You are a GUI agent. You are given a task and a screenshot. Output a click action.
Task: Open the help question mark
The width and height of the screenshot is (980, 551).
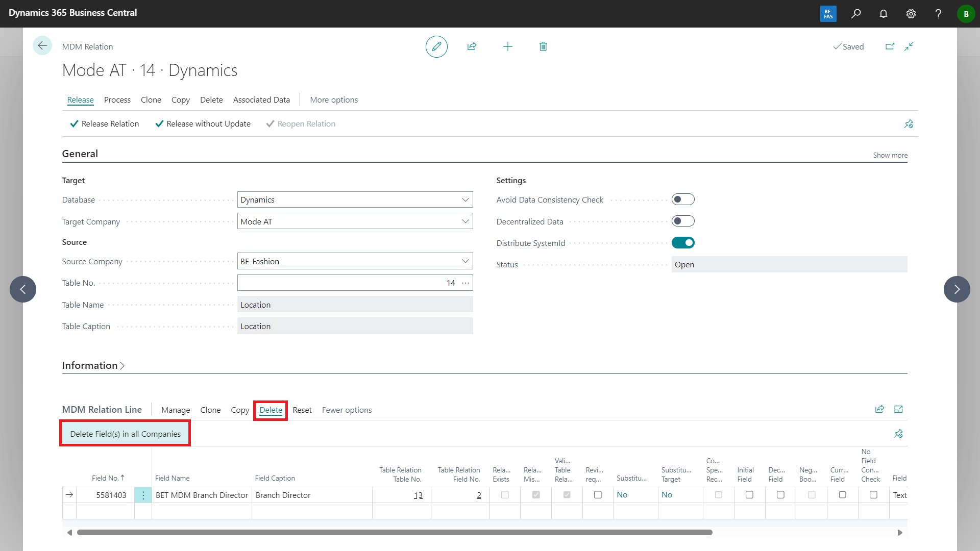tap(938, 14)
